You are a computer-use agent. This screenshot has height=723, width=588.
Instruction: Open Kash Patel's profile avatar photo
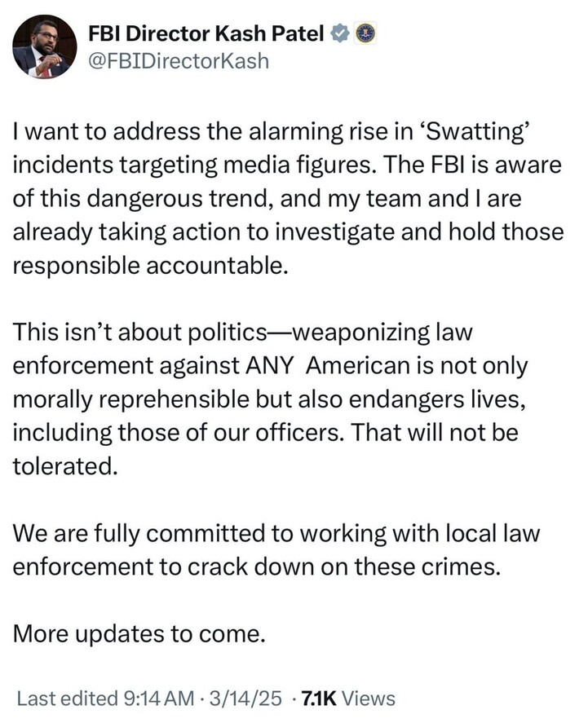[45, 46]
